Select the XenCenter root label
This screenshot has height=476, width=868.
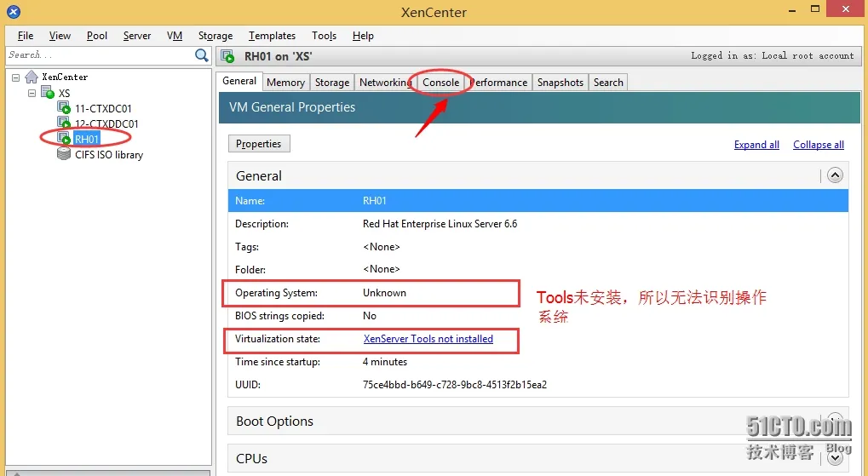(x=65, y=77)
